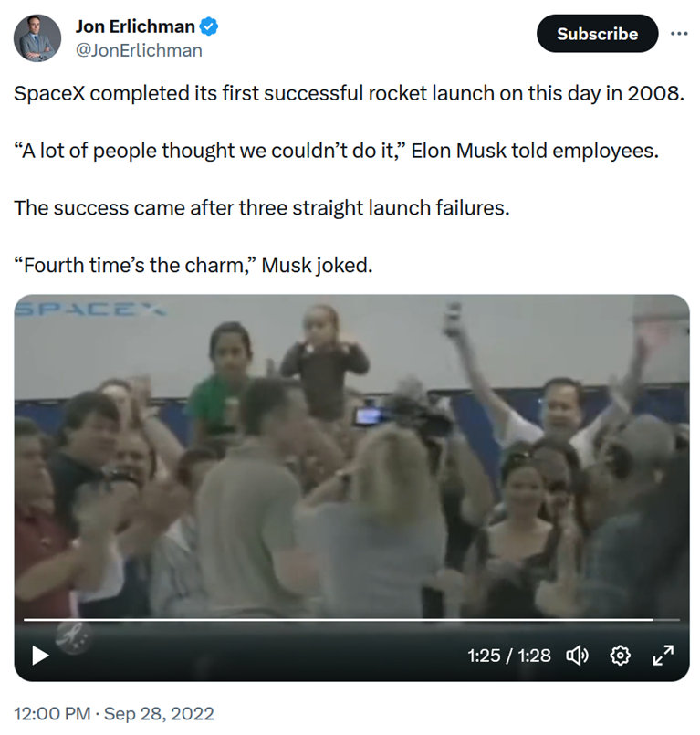
Task: Click the cheering crowd video frame
Action: [x=351, y=457]
